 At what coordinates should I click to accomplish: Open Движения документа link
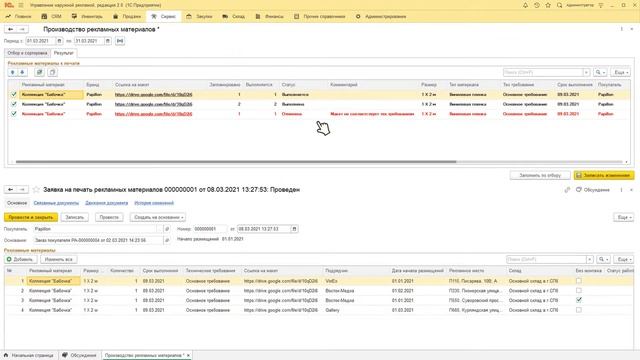[107, 203]
